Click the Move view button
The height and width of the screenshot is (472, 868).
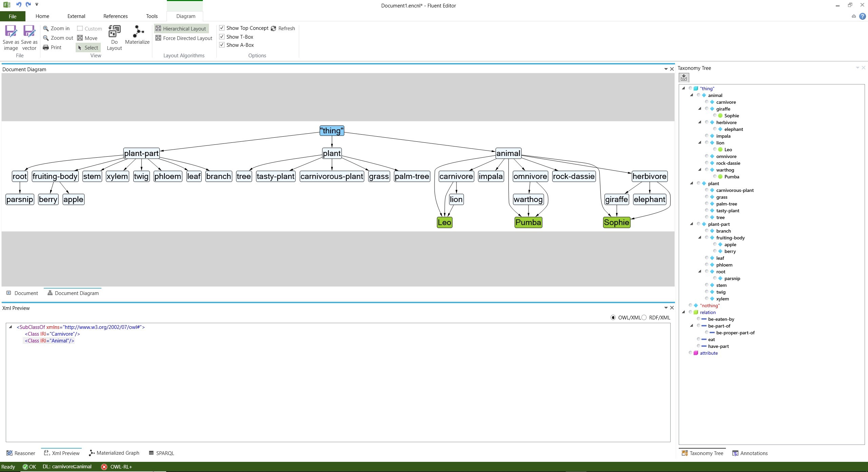point(88,38)
